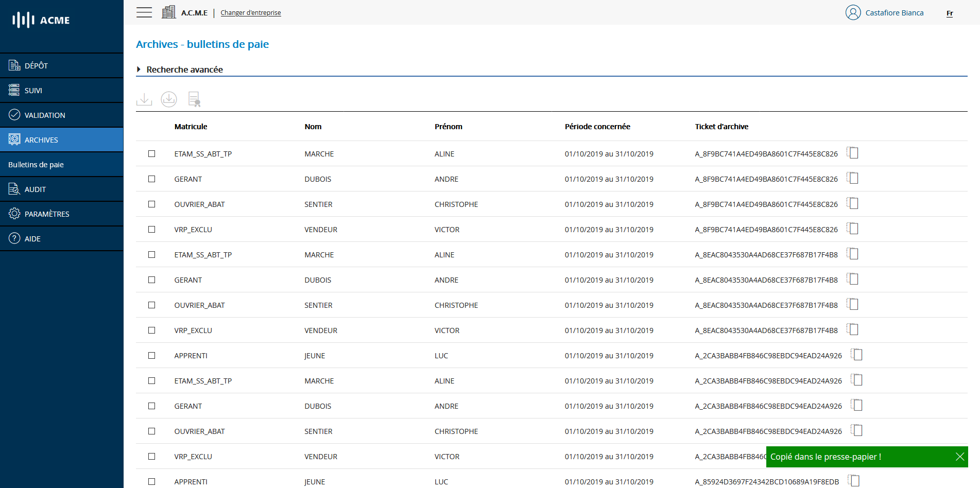Navigate to Bulletins de paie
Screen dimensions: 980x488
[36, 164]
